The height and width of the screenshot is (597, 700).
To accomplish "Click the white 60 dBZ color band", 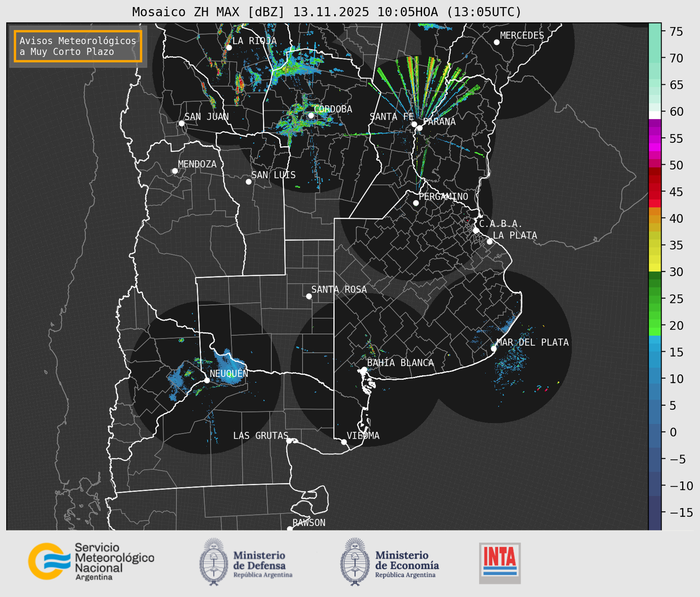I will click(x=655, y=115).
